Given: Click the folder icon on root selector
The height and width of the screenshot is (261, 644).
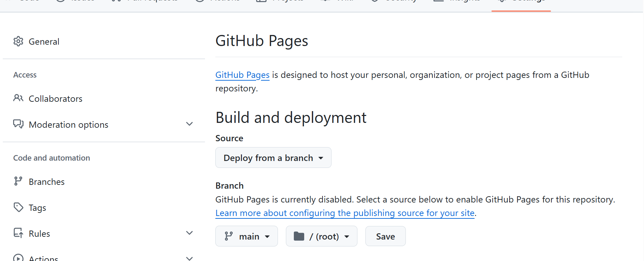Looking at the screenshot, I should tap(299, 236).
